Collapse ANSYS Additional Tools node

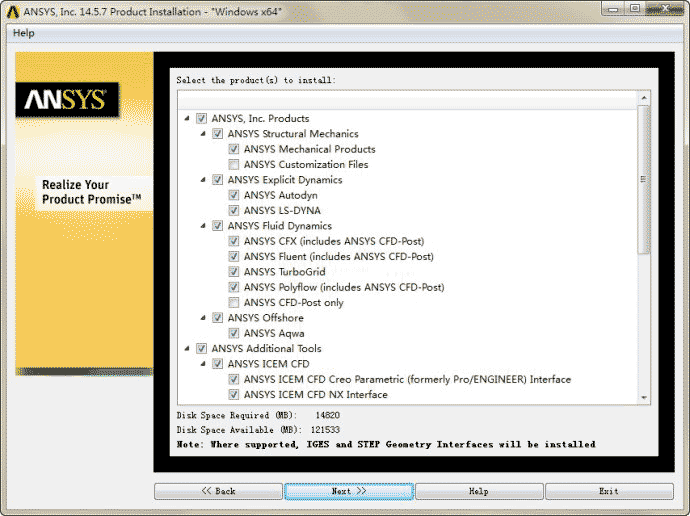(187, 348)
